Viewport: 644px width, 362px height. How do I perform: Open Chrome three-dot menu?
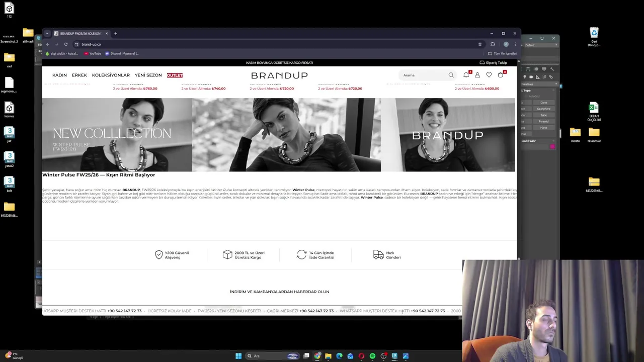tap(515, 44)
